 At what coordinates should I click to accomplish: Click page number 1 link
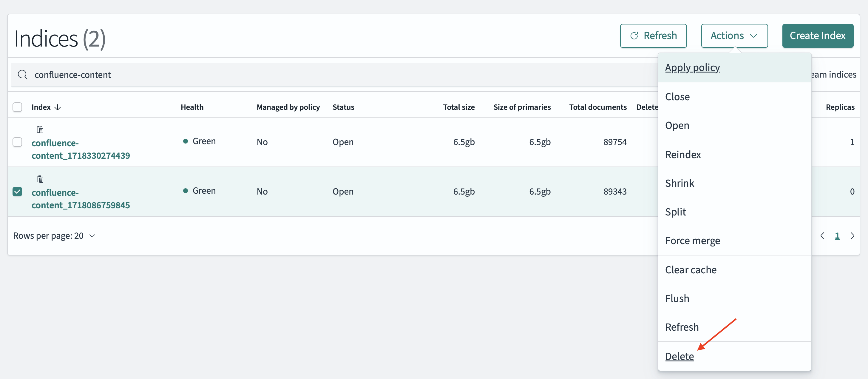point(837,236)
